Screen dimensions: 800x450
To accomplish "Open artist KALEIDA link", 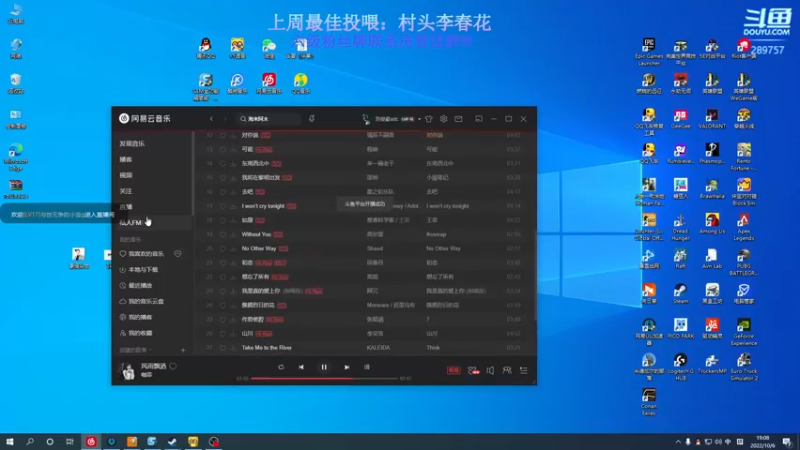I will [x=378, y=348].
